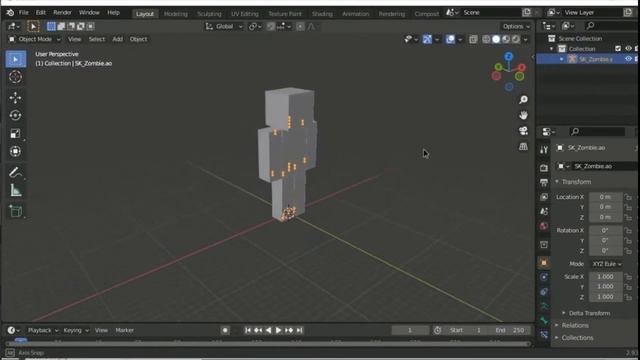Switch to the Sculpting workspace tab
The width and height of the screenshot is (640, 360).
[209, 14]
